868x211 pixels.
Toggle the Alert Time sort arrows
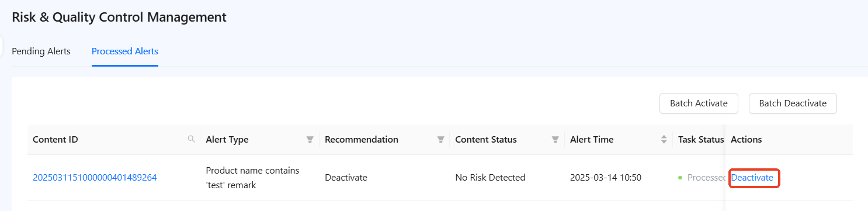pos(664,140)
